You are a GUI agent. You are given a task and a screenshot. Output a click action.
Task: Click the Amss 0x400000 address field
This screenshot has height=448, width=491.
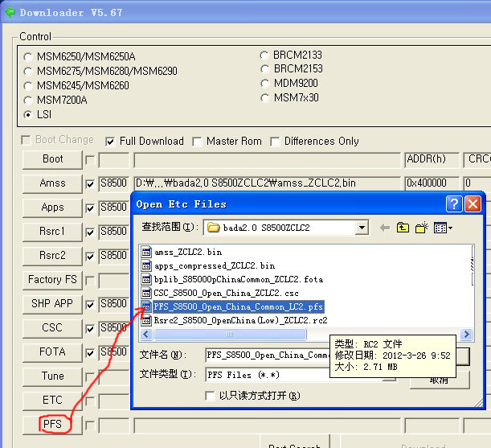[432, 183]
